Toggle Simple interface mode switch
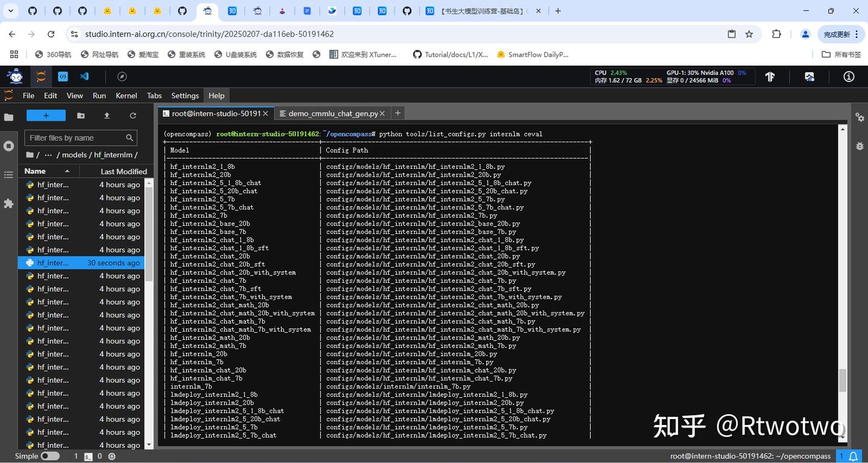This screenshot has height=463, width=868. tap(49, 456)
